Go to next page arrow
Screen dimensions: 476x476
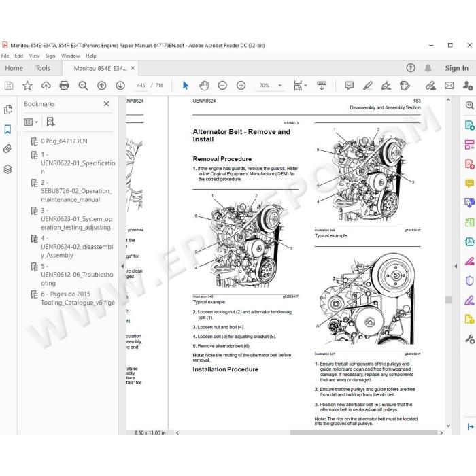coord(120,86)
